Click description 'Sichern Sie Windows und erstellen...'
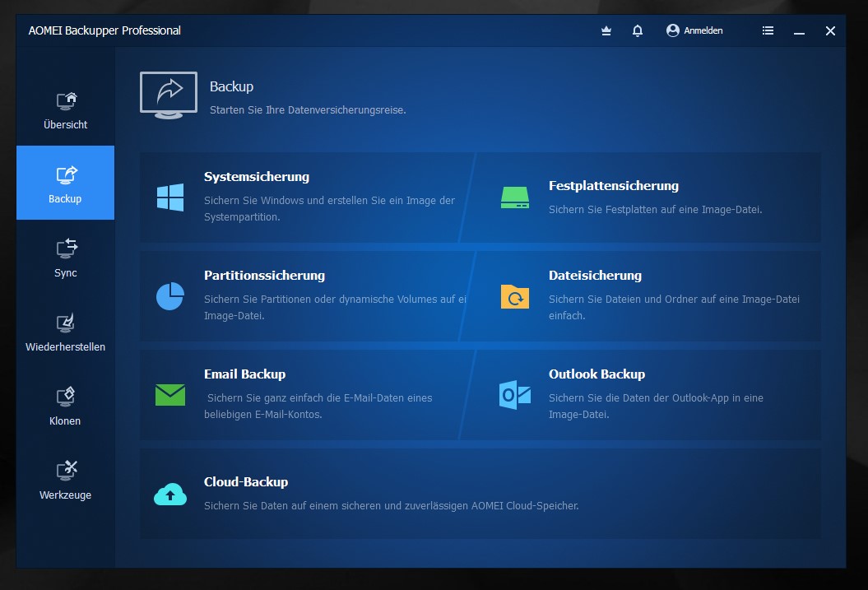 coord(329,209)
